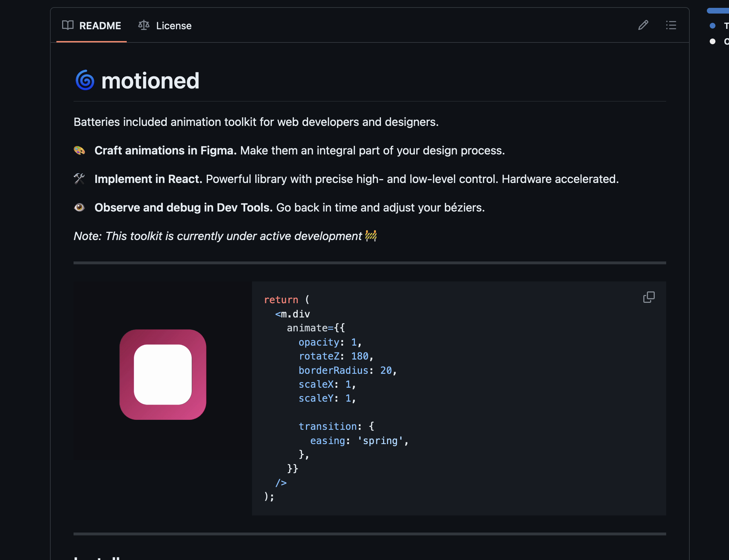Click the motioned heading title

(x=150, y=81)
